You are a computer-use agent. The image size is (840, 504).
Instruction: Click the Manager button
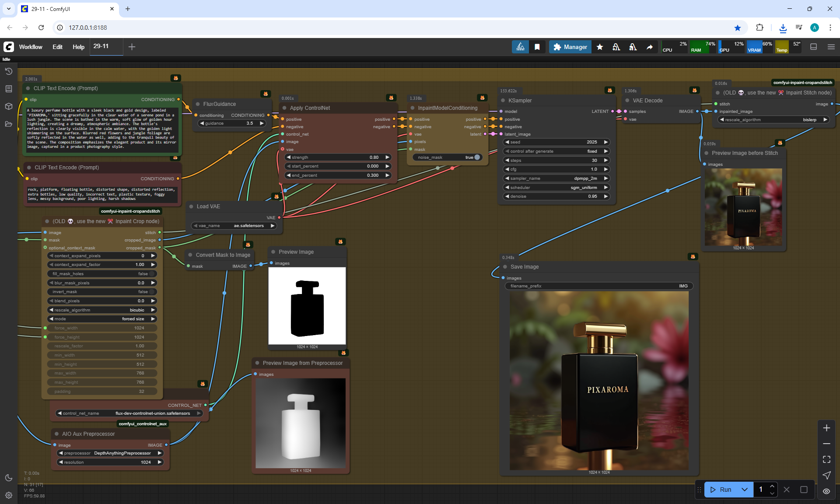click(x=570, y=47)
